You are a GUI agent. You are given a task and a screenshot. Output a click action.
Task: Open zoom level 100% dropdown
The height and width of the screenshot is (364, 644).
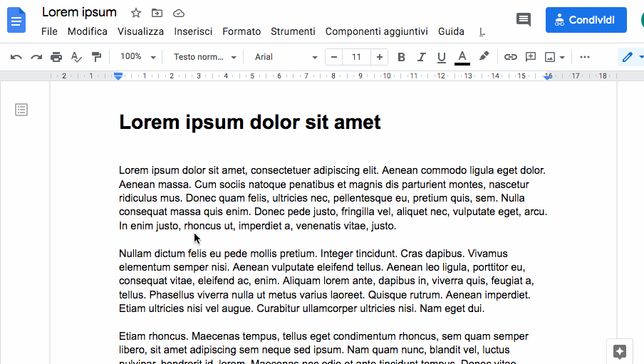pyautogui.click(x=137, y=57)
